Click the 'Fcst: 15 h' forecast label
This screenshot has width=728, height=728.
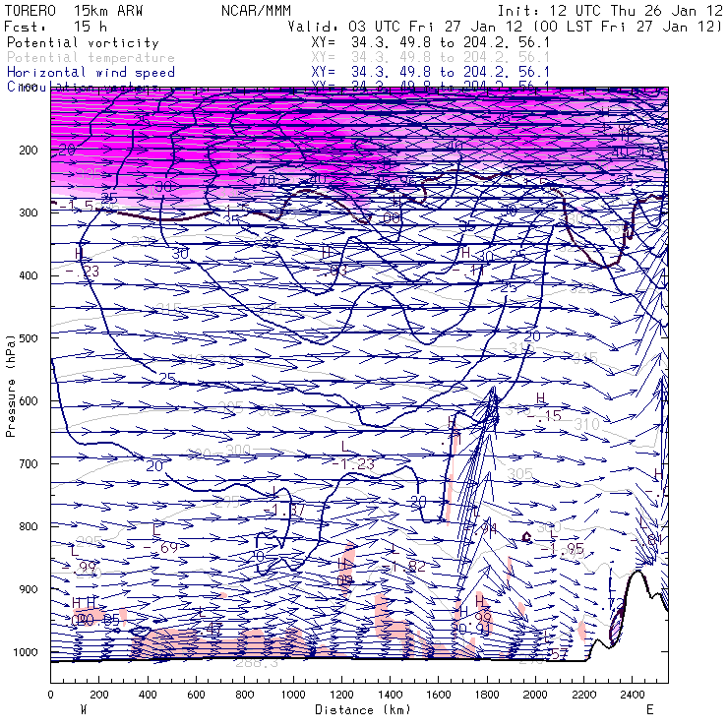click(56, 26)
